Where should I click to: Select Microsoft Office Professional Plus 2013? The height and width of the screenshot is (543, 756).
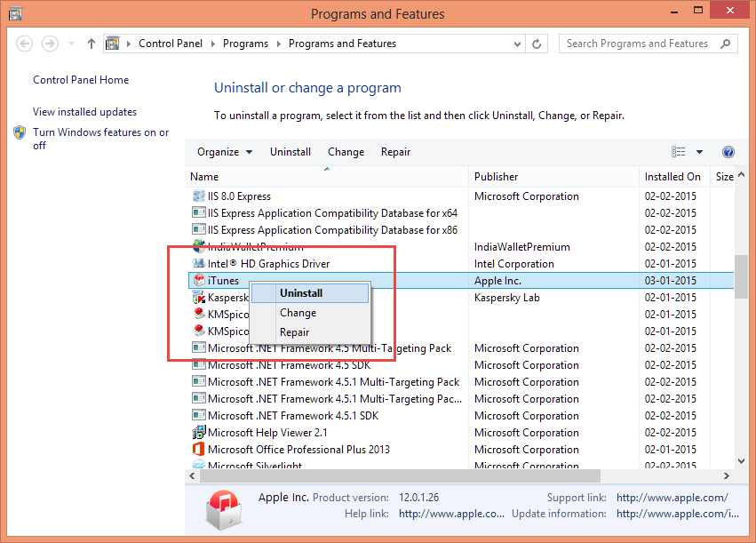tap(461, 449)
